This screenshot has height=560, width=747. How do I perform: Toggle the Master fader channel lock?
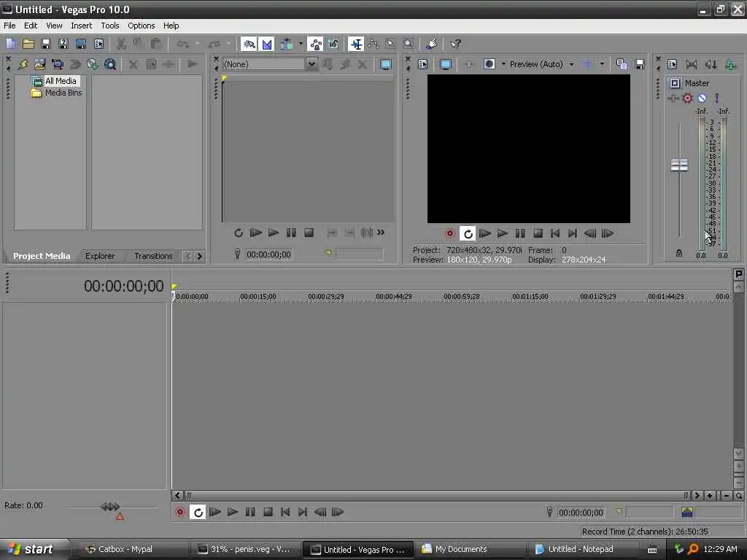pos(679,253)
